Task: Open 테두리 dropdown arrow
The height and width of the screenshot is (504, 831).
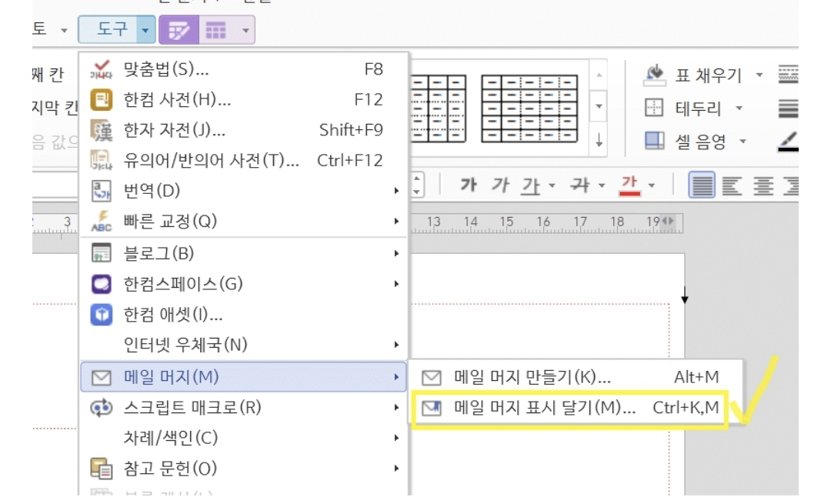Action: (x=739, y=108)
